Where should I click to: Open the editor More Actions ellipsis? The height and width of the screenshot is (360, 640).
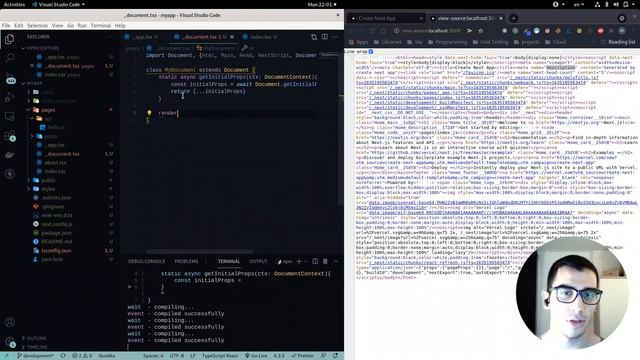pyautogui.click(x=335, y=37)
